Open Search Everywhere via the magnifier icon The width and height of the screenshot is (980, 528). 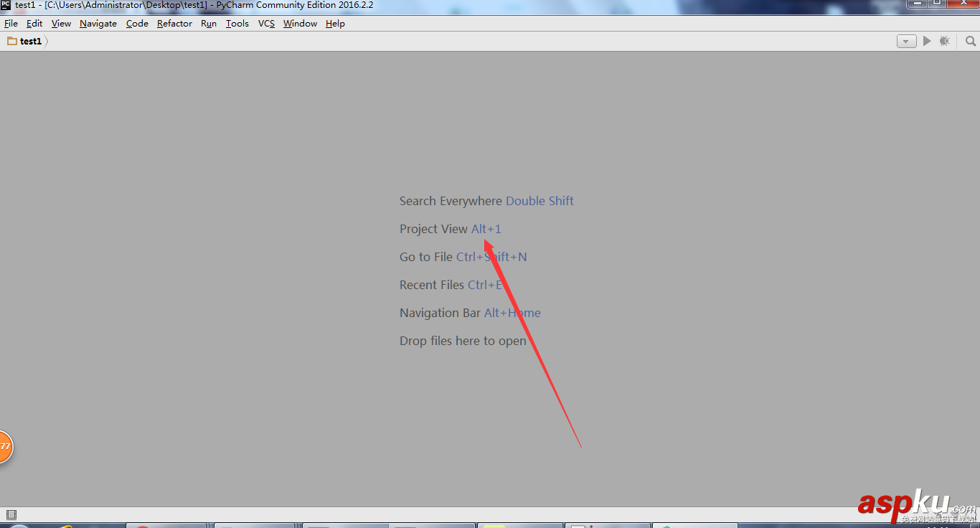coord(971,42)
